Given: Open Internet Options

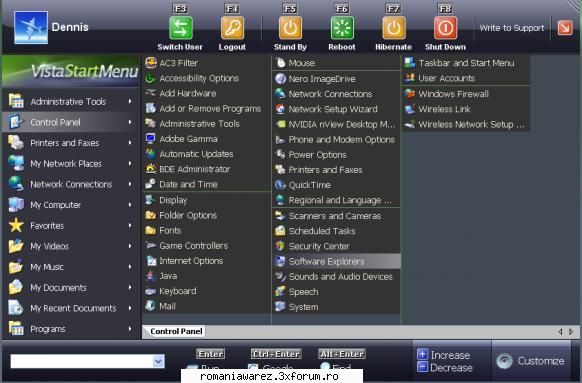Looking at the screenshot, I should click(x=206, y=261).
